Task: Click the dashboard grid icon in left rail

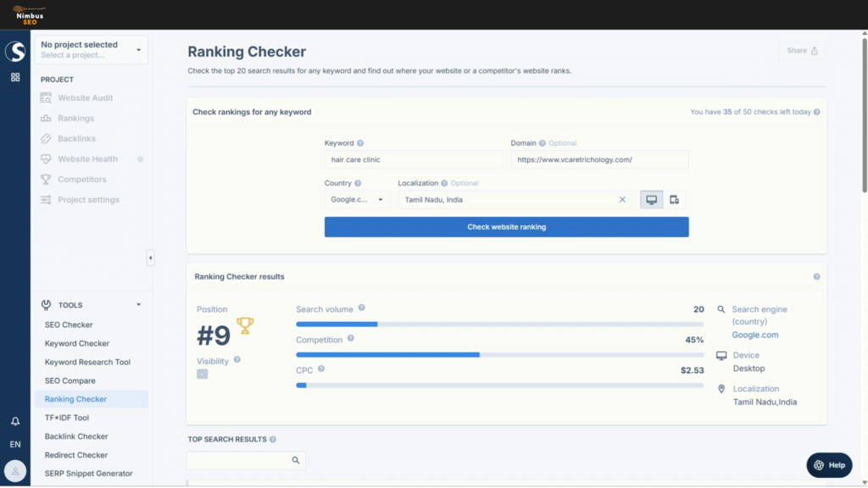Action: point(15,77)
